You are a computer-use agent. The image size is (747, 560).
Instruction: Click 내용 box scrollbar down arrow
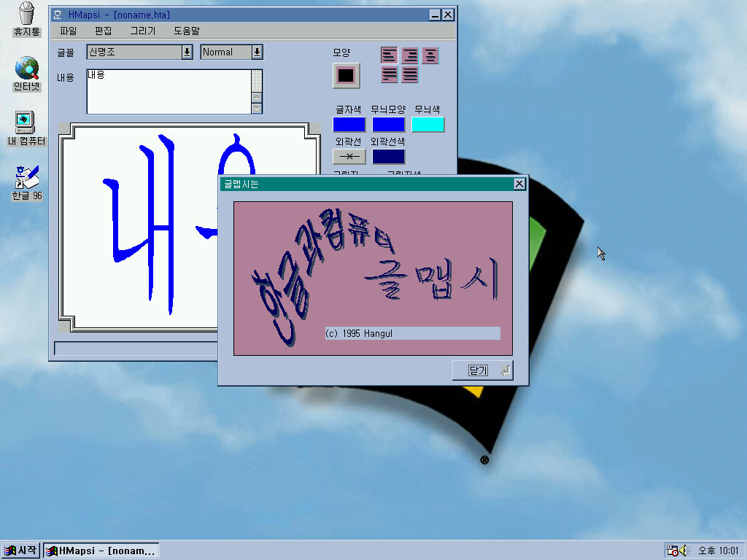(257, 109)
